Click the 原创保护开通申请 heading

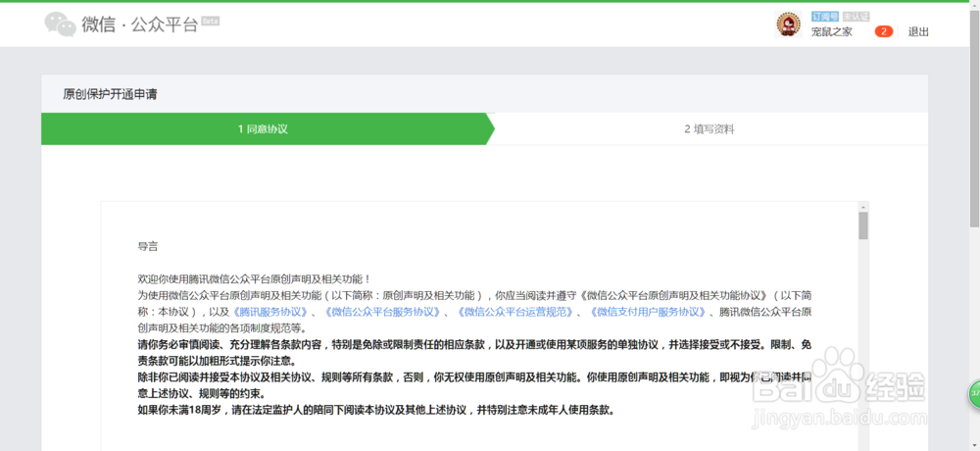click(110, 94)
